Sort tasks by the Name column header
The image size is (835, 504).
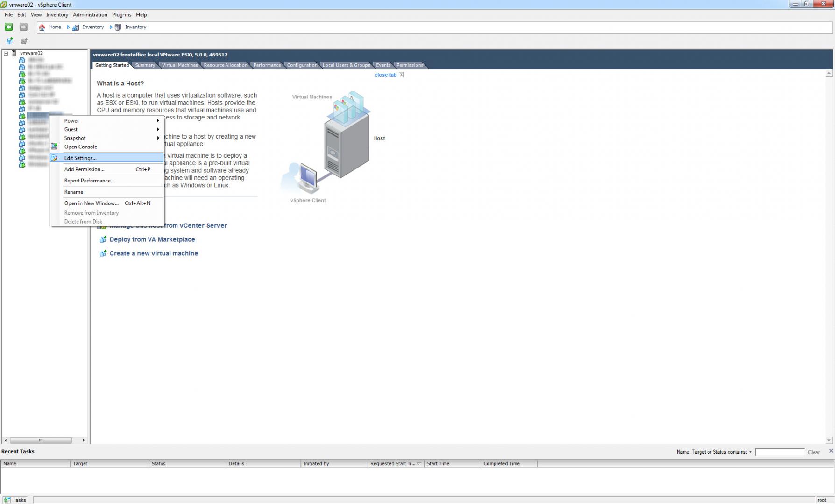tap(35, 464)
